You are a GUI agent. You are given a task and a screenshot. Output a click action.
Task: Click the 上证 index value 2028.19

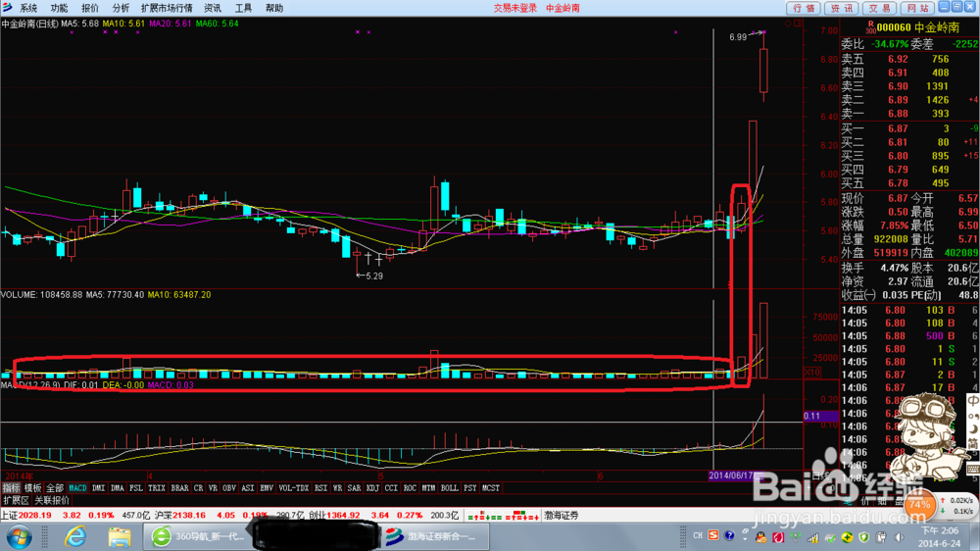[35, 516]
